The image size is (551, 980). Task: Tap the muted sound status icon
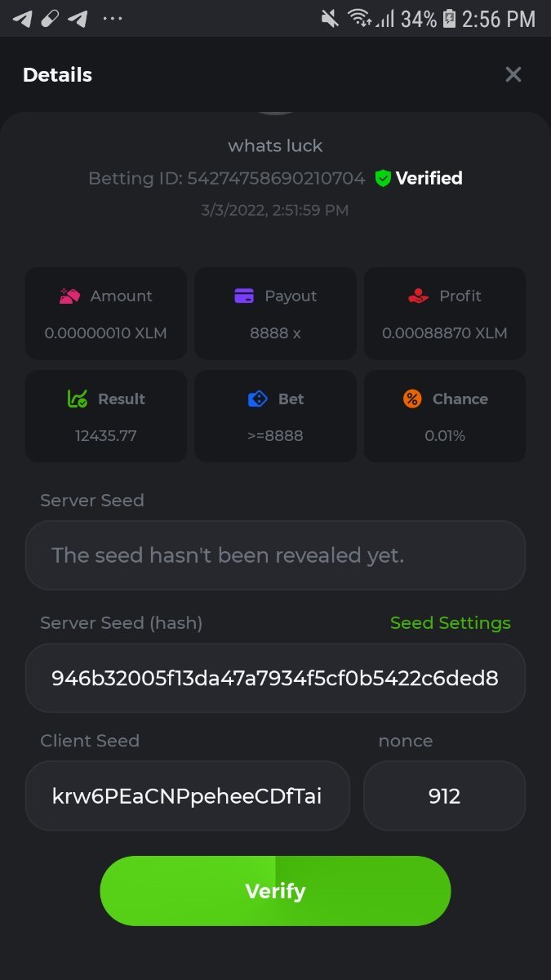[329, 18]
